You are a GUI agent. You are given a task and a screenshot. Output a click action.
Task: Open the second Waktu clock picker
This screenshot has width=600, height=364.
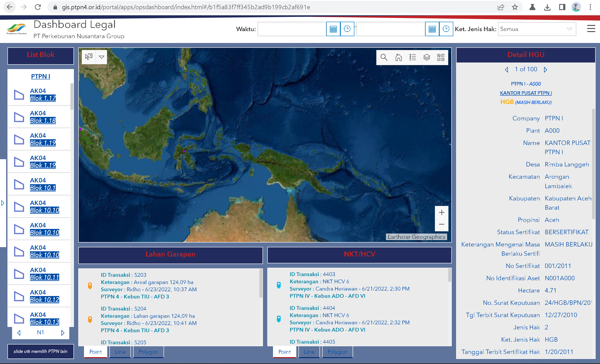pos(446,29)
